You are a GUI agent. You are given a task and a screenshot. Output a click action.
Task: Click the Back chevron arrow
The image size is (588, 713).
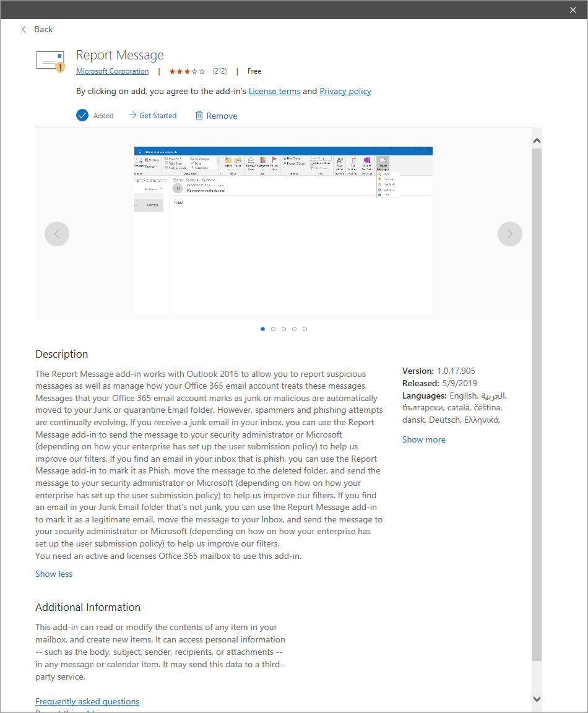(x=24, y=29)
